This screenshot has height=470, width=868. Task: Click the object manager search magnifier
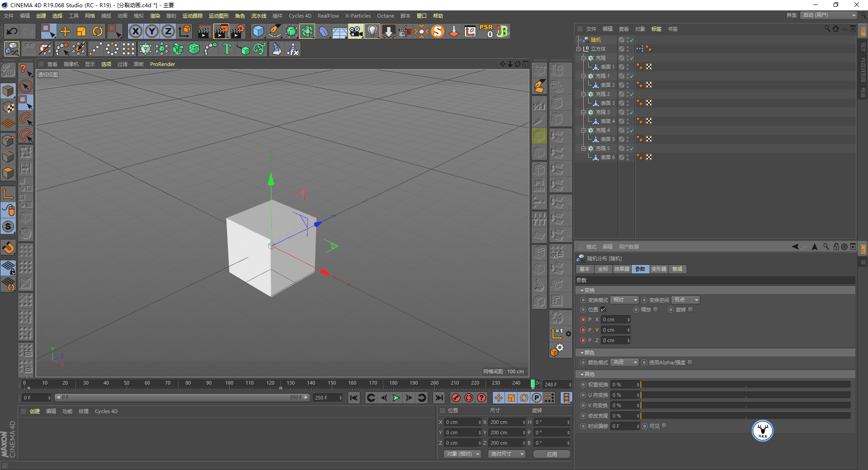827,28
